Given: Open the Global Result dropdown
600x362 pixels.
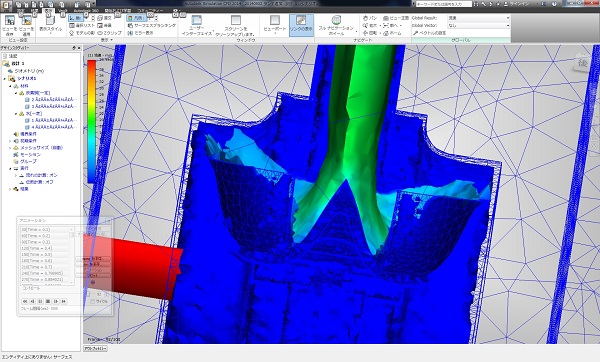Looking at the screenshot, I should [479, 18].
